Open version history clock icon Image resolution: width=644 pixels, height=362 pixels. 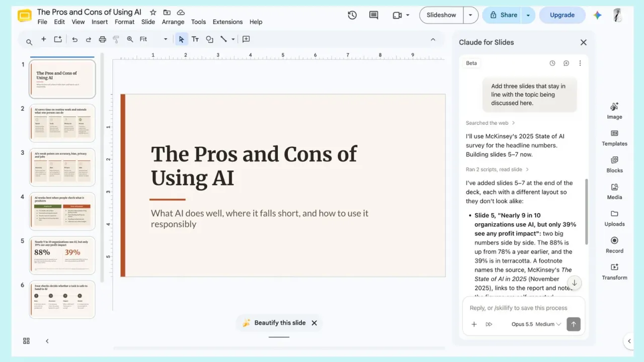pyautogui.click(x=352, y=15)
